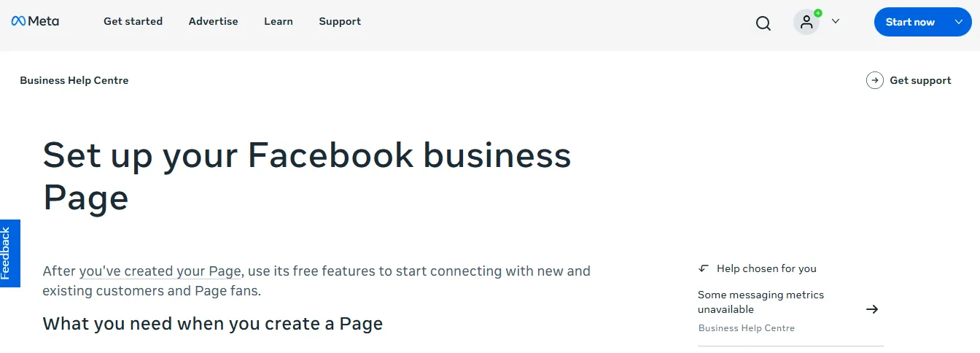Open the search magnifier icon

763,23
